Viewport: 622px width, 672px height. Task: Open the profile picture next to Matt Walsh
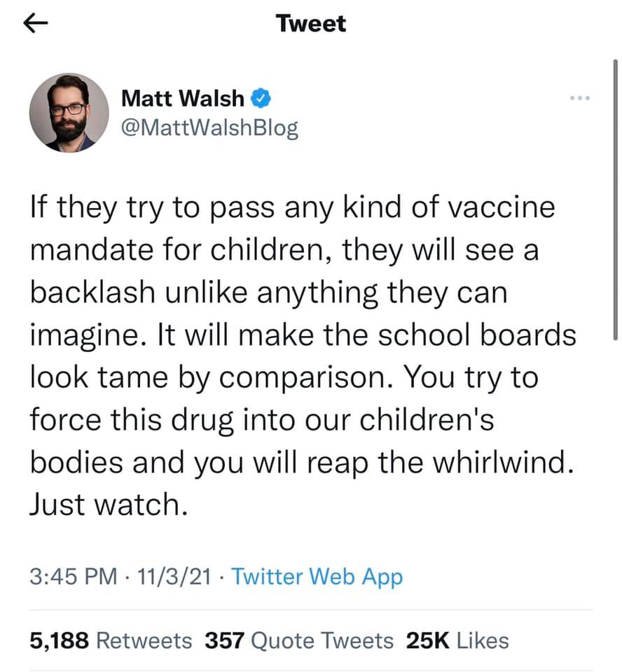[x=69, y=112]
